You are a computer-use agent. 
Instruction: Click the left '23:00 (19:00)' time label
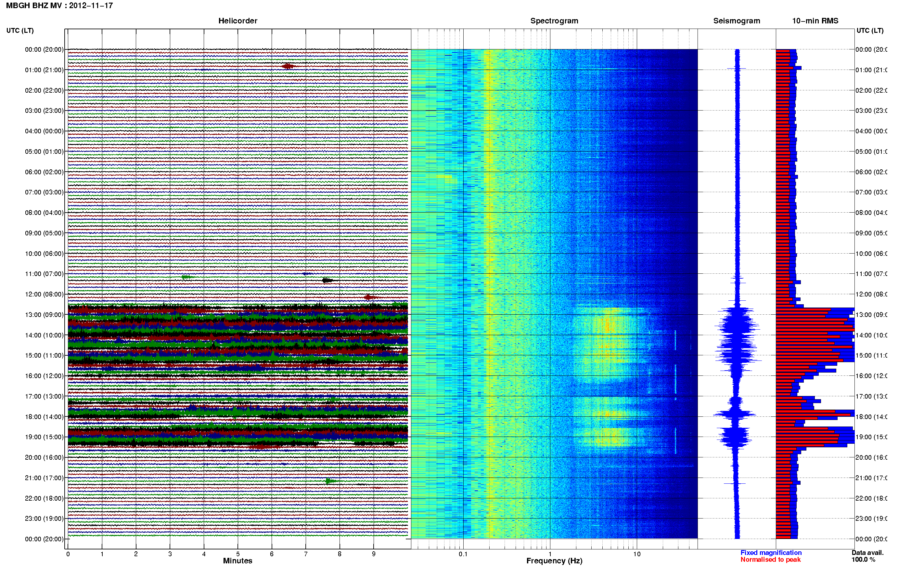[44, 519]
